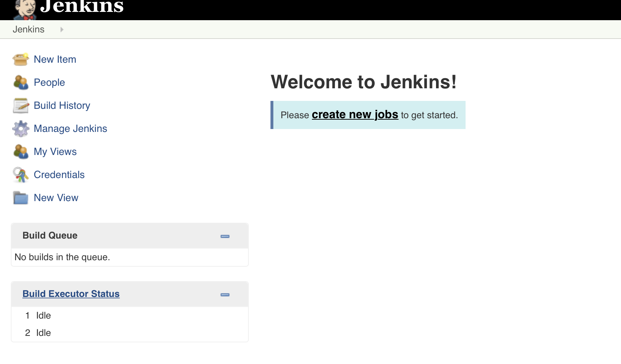Click the People users icon
The width and height of the screenshot is (621, 364).
coord(21,83)
